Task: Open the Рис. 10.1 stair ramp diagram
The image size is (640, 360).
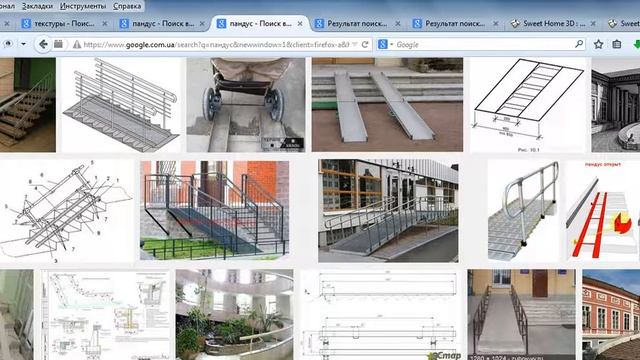Action: [528, 104]
